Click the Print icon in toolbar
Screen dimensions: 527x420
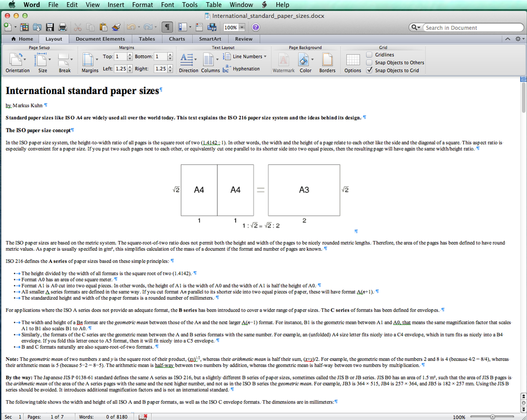tap(62, 27)
